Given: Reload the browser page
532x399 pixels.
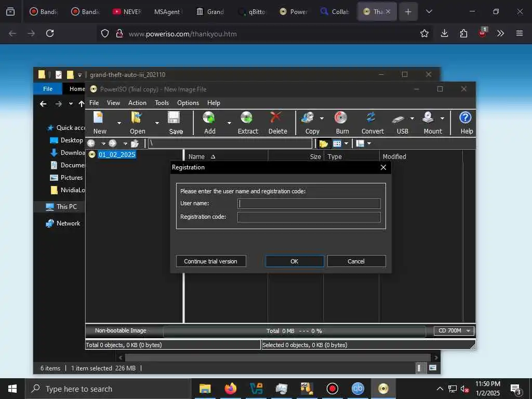Looking at the screenshot, I should tap(50, 33).
